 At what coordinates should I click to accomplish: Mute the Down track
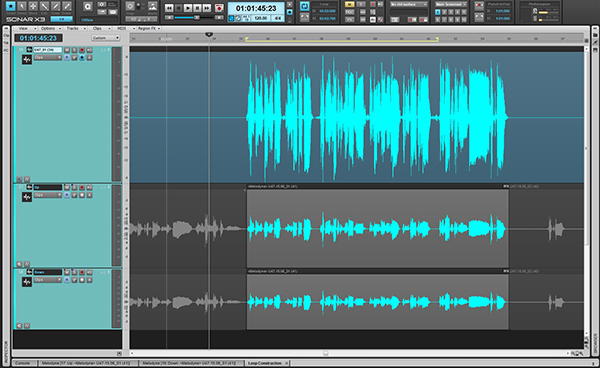coord(67,272)
